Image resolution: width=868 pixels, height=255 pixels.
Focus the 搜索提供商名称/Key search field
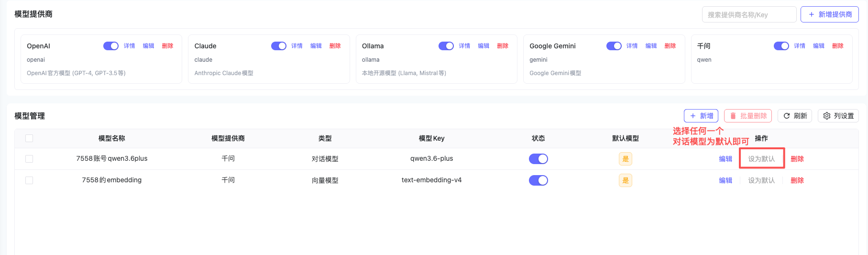click(x=749, y=14)
